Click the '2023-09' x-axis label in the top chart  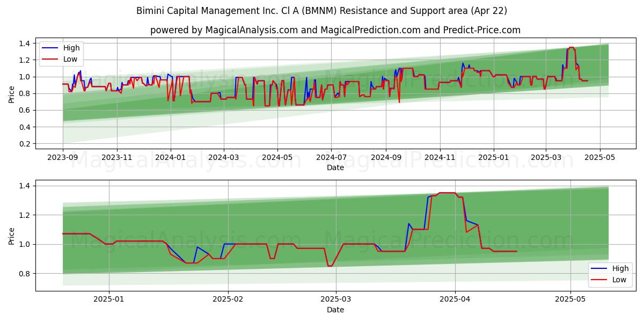pos(63,158)
